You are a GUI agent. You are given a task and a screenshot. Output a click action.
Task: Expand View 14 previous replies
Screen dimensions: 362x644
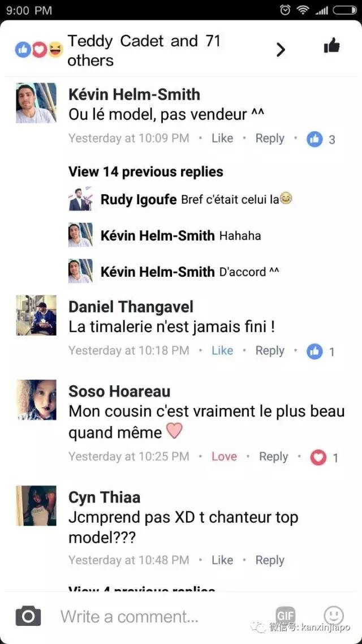click(x=146, y=171)
